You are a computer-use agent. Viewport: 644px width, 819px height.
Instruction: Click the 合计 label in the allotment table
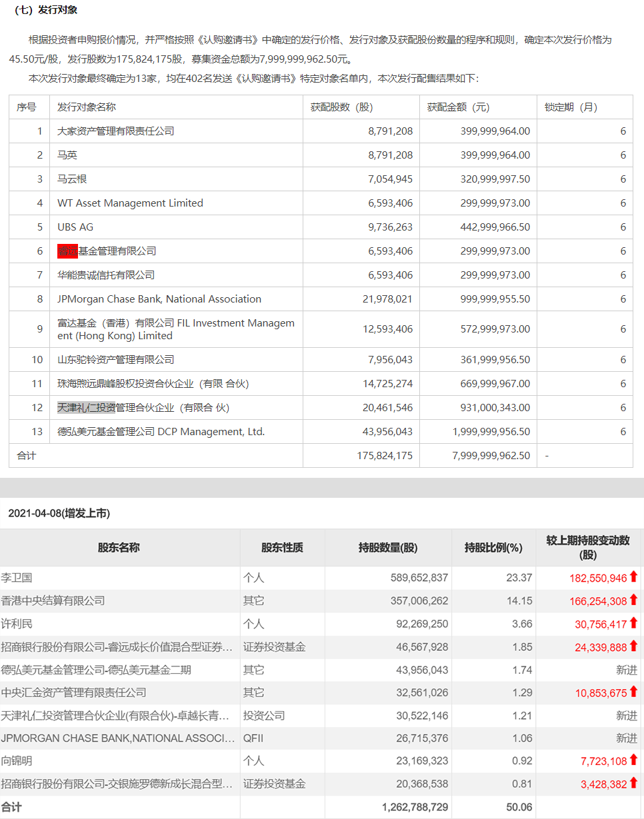pos(27,456)
